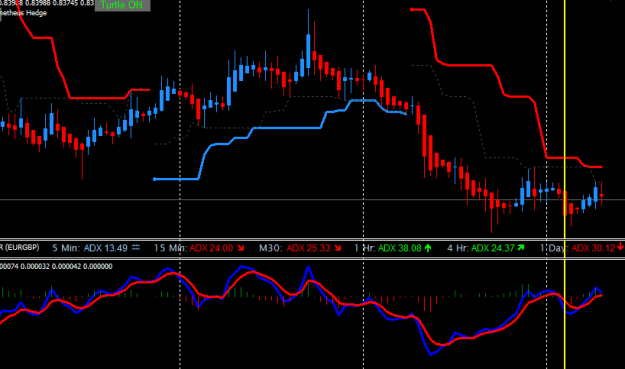Click the 'M30:' timeframe label

click(x=271, y=248)
